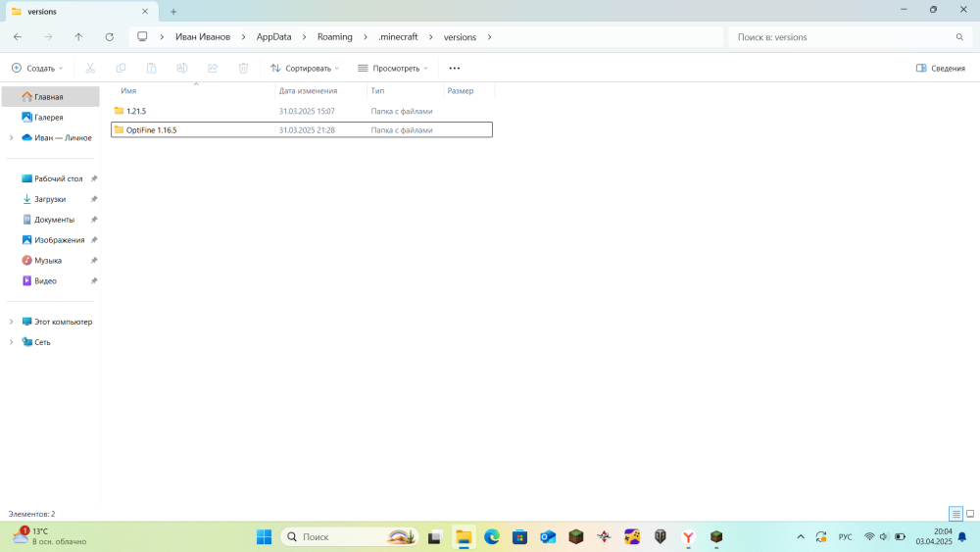The image size is (980, 552).
Task: Open the three-dots more options menu
Action: (455, 68)
